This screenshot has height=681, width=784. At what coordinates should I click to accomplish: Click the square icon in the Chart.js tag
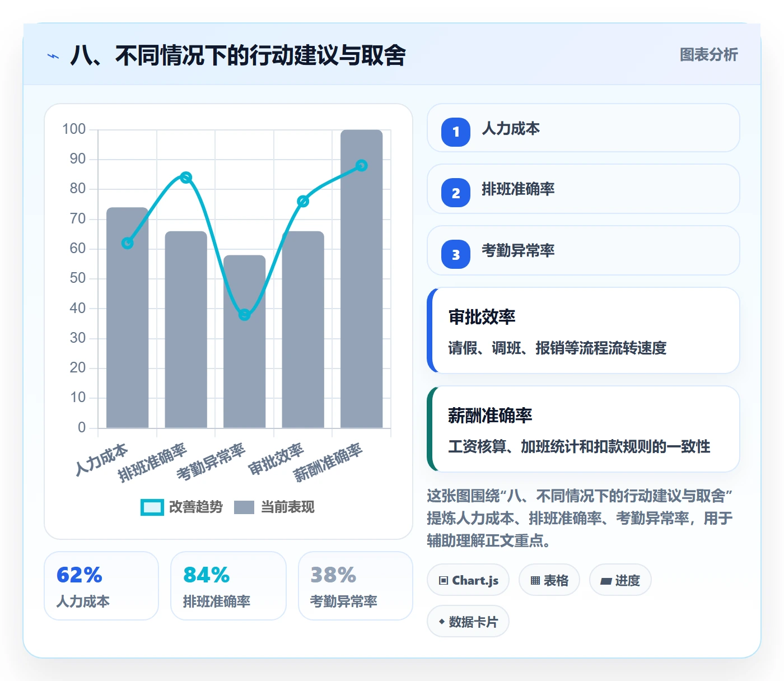point(444,580)
